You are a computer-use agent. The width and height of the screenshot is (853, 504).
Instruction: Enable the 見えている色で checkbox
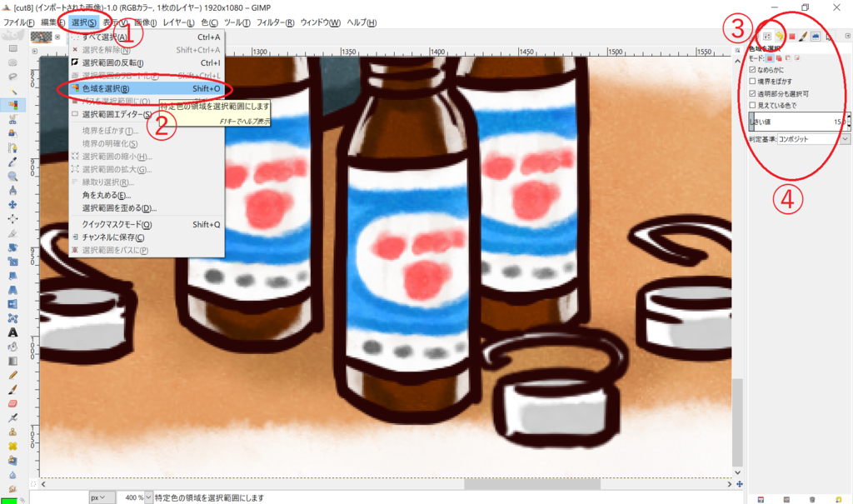tap(752, 105)
